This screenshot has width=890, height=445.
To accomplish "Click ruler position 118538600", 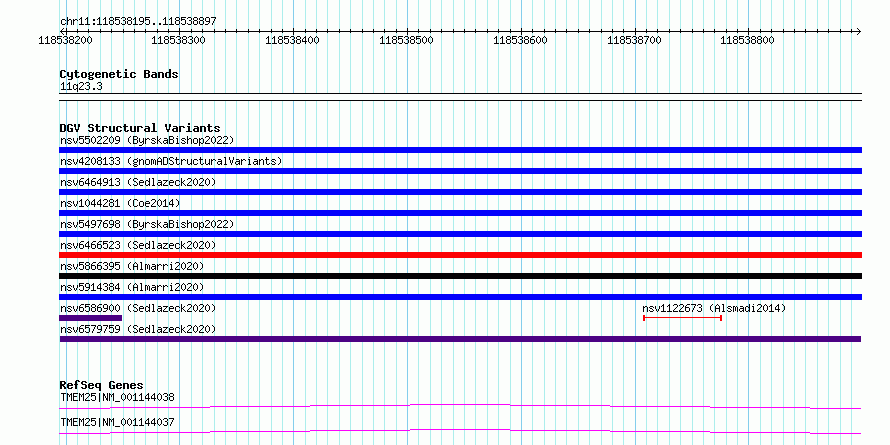I will 520,40.
